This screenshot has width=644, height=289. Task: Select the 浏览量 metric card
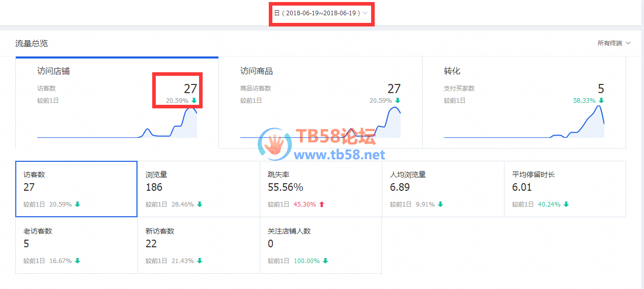click(x=199, y=189)
